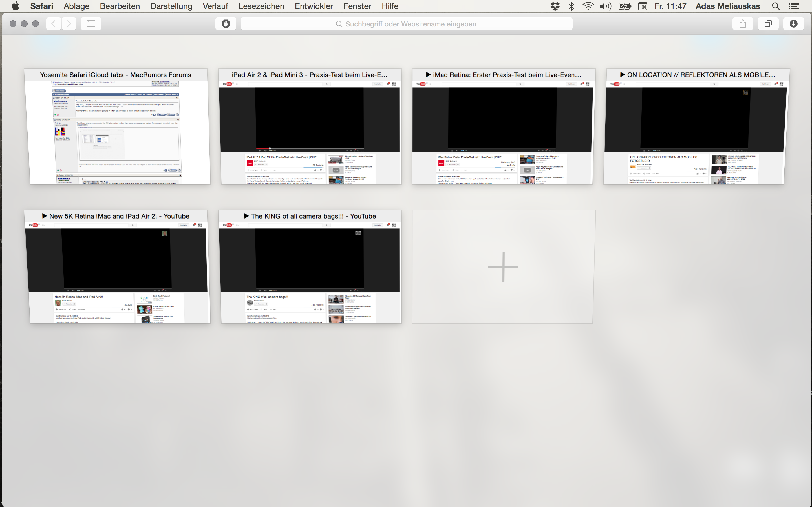Open the battery status menu
This screenshot has width=812, height=507.
[x=625, y=6]
